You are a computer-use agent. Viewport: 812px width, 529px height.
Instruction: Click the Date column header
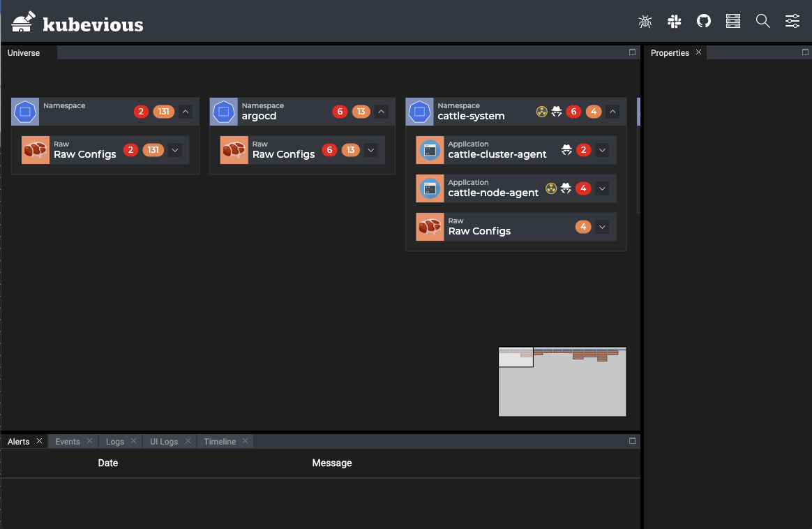108,463
